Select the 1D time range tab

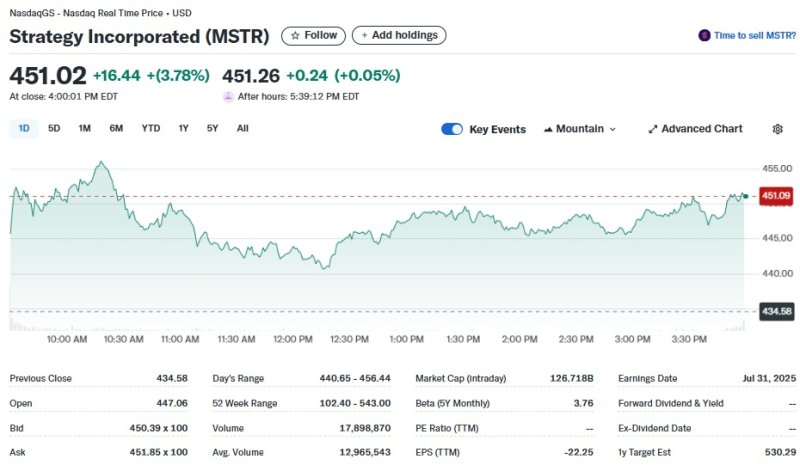pos(24,128)
